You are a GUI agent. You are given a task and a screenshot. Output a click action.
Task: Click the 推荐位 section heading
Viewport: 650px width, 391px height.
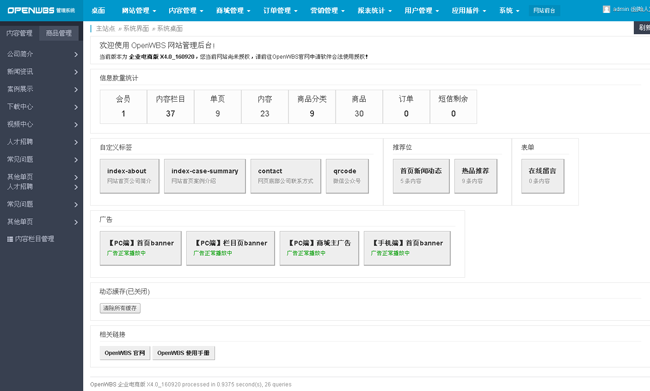click(x=402, y=147)
